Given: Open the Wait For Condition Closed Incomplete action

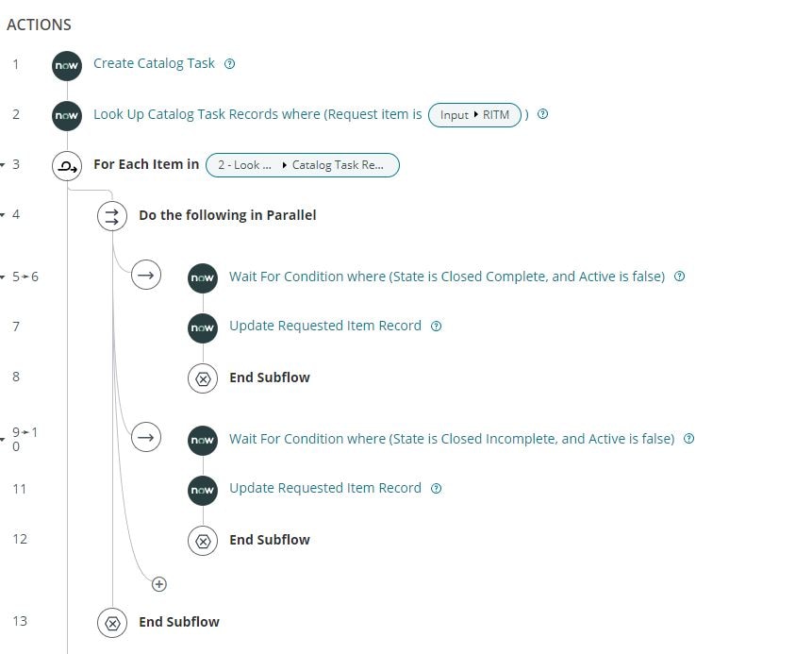Looking at the screenshot, I should 452,438.
